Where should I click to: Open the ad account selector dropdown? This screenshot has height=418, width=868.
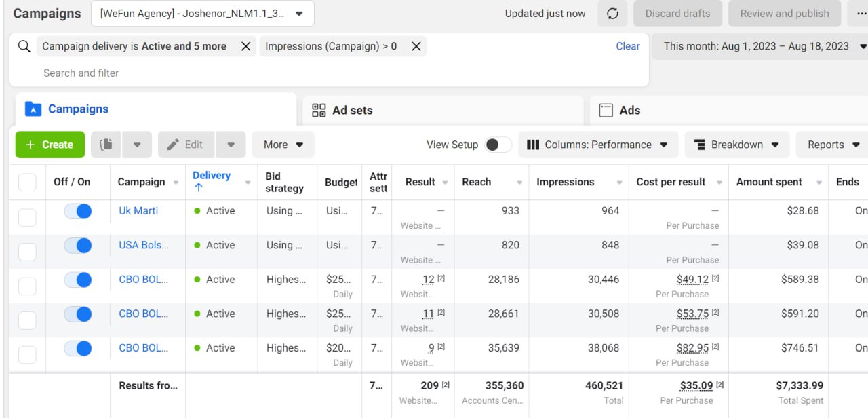click(x=202, y=13)
